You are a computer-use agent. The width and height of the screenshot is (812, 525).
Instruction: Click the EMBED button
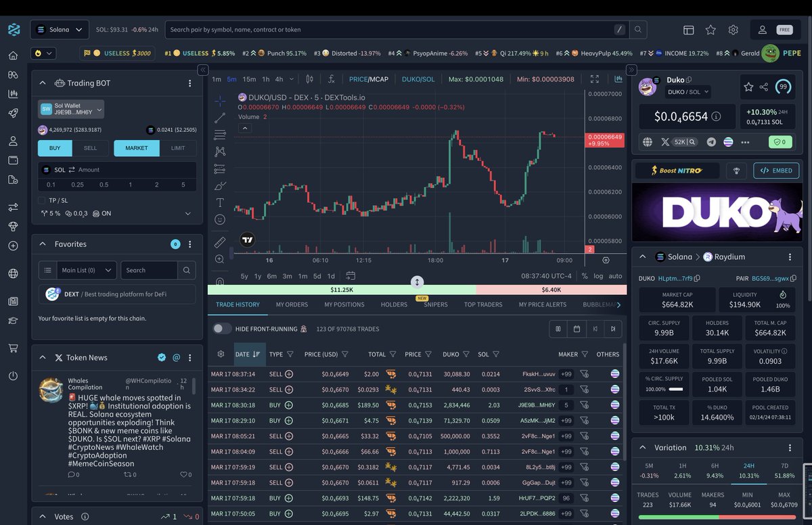tap(776, 170)
